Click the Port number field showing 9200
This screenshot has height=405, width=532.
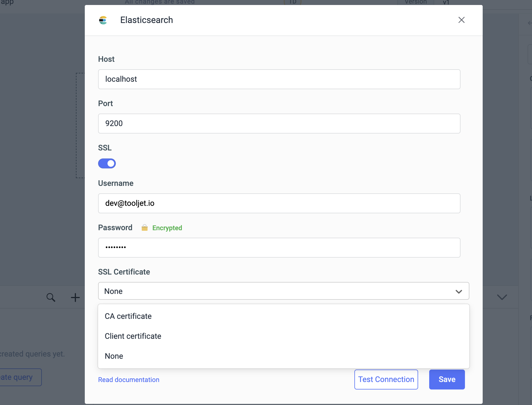[x=279, y=123]
